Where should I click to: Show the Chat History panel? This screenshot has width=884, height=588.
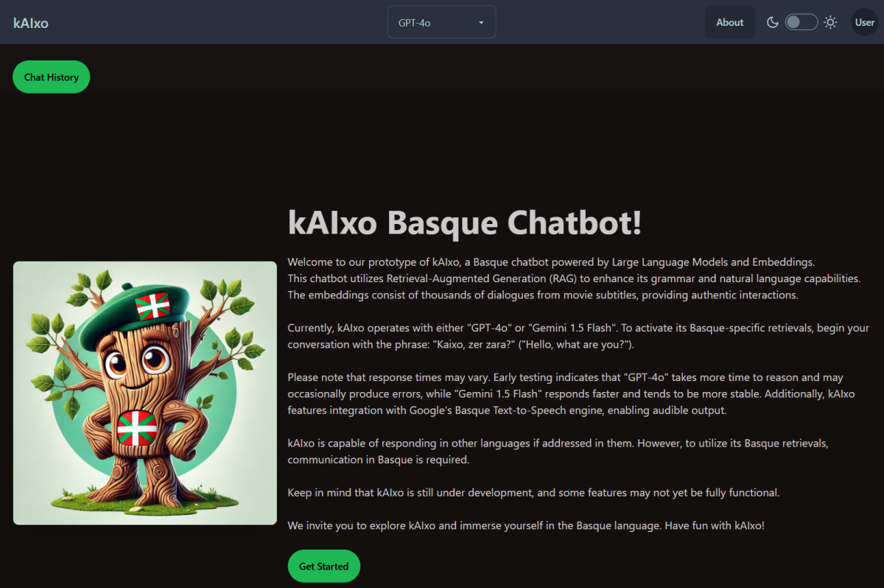[51, 77]
